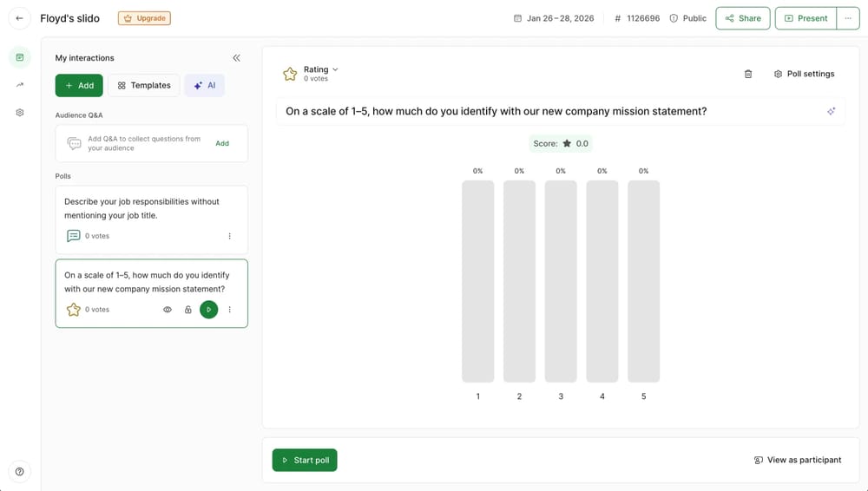Delete poll using the trash icon

pyautogui.click(x=748, y=75)
